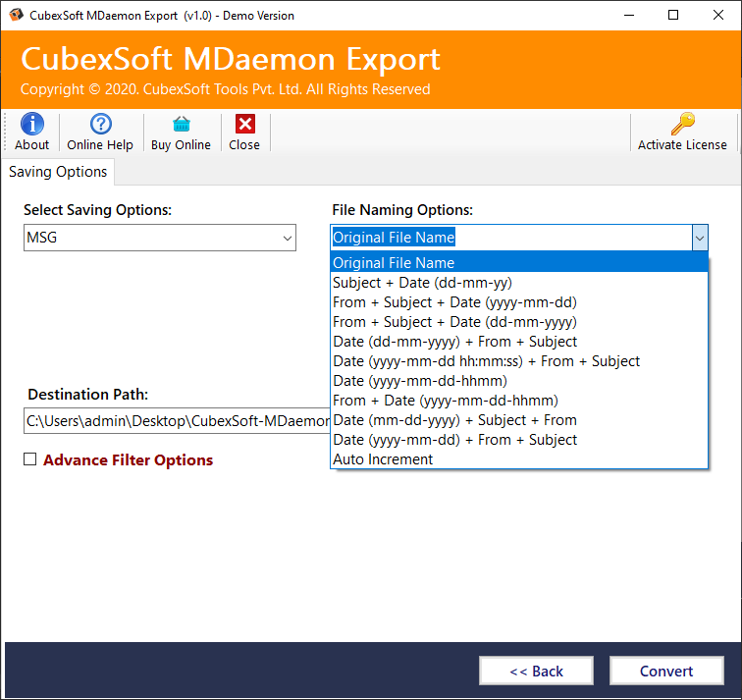Click the Online Help question mark icon

pos(100,125)
